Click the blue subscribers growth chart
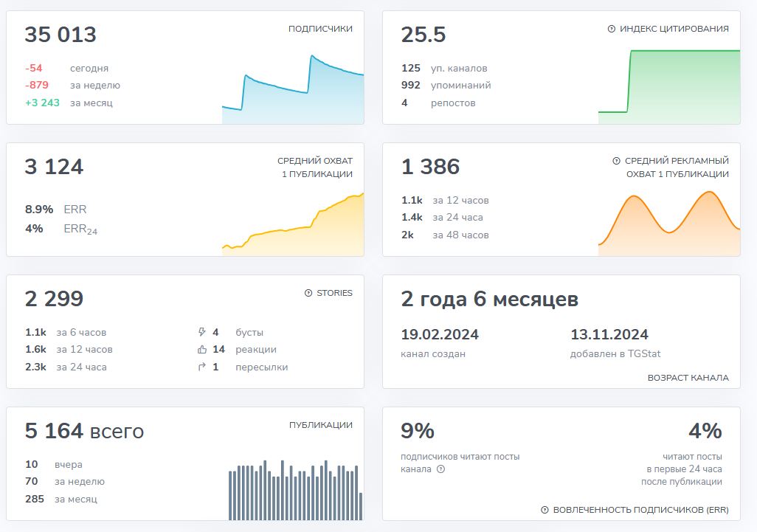The width and height of the screenshot is (757, 532). (293, 90)
